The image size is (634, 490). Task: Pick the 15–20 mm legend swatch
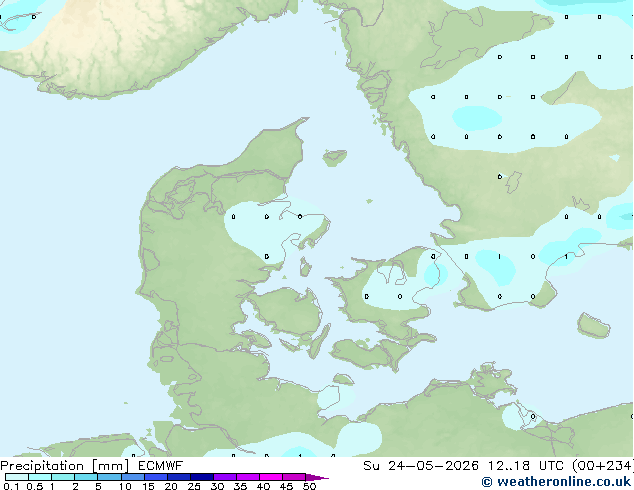155,477
